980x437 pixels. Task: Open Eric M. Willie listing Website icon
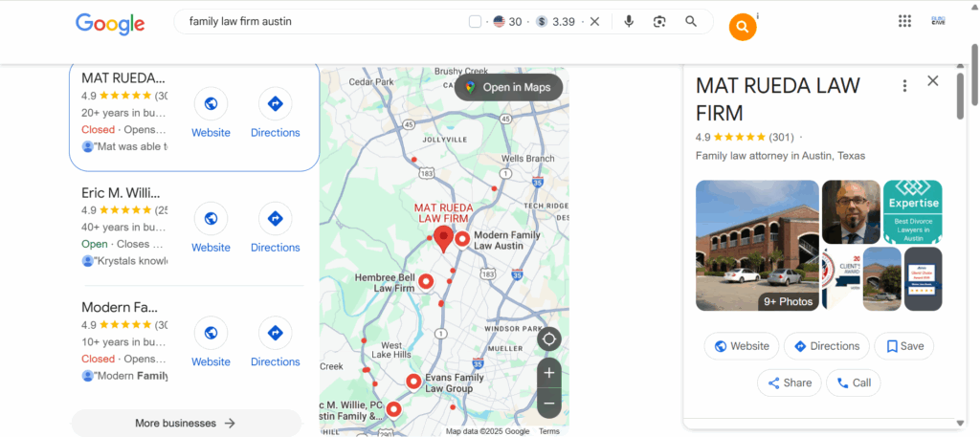[x=212, y=218]
